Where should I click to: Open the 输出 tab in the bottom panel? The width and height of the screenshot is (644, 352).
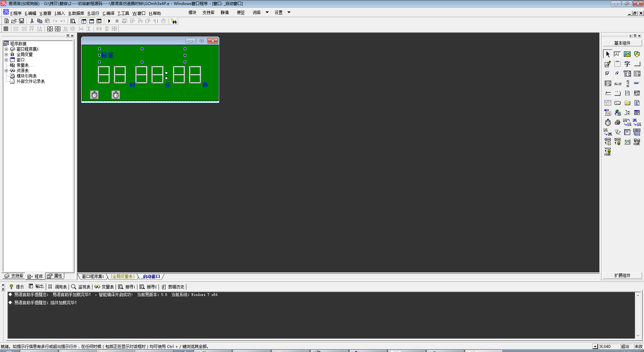36,287
